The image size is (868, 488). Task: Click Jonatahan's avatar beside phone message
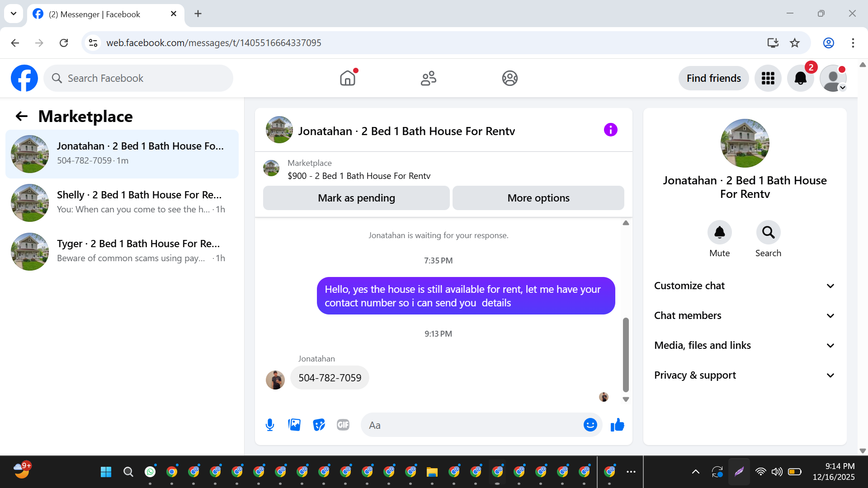coord(275,380)
